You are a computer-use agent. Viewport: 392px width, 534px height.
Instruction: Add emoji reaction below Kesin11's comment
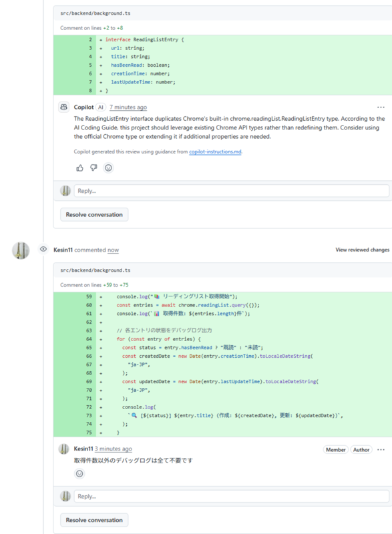pyautogui.click(x=80, y=473)
